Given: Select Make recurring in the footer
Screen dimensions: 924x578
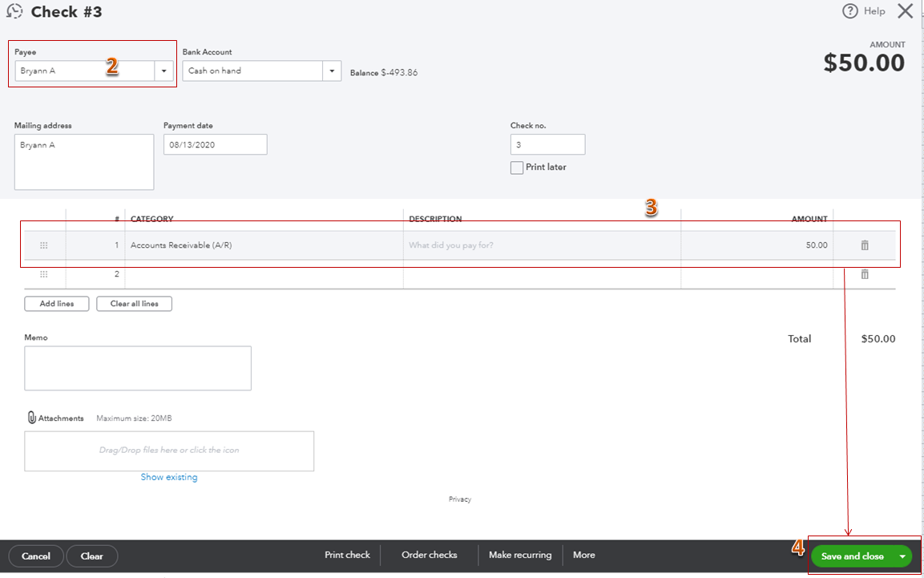Looking at the screenshot, I should pyautogui.click(x=520, y=555).
